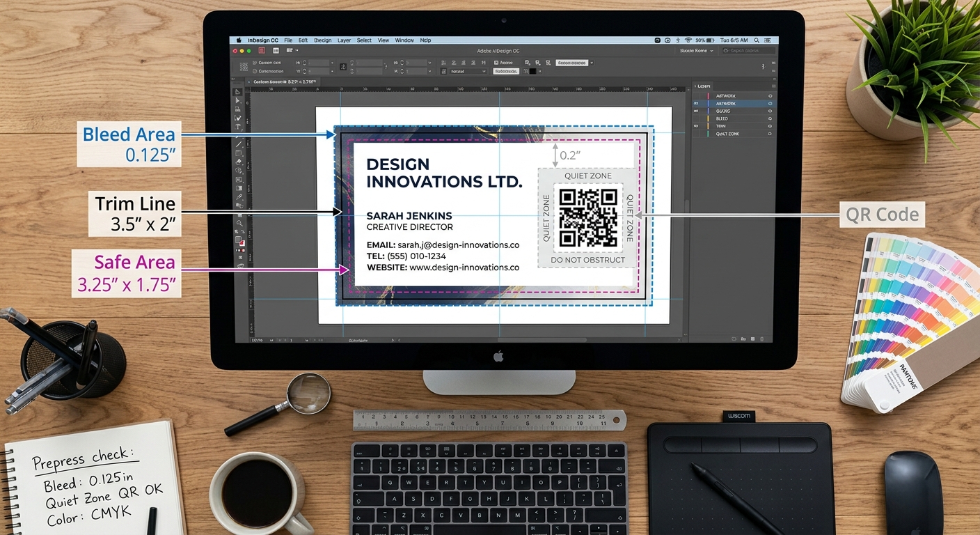Toggle visibility of highlighted ARTWORK layer
Image resolution: width=980 pixels, height=535 pixels.
click(696, 104)
